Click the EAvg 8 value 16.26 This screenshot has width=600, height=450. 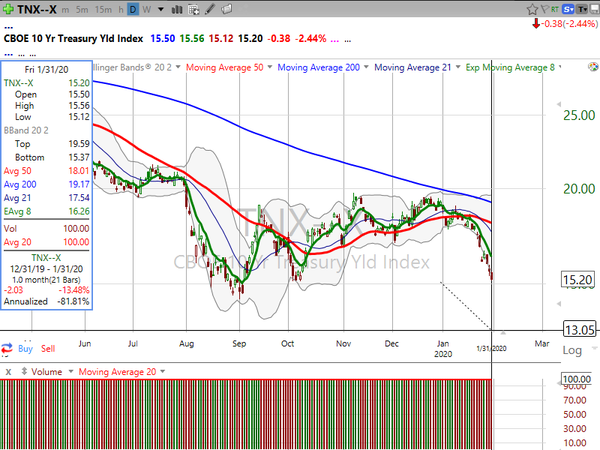[79, 211]
